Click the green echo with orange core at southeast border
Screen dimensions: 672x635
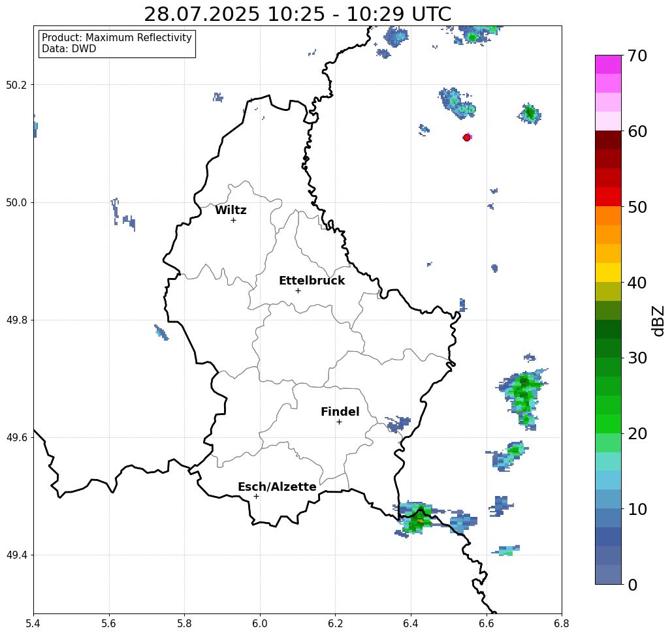(x=417, y=519)
